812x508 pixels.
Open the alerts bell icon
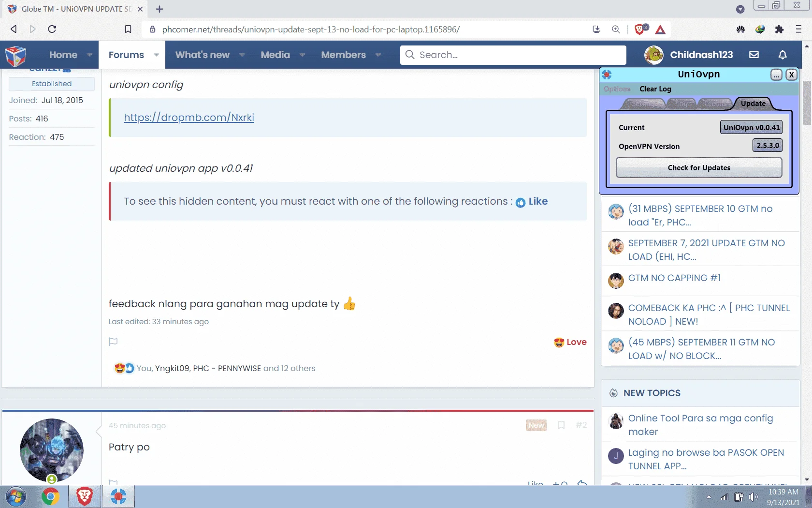point(783,55)
